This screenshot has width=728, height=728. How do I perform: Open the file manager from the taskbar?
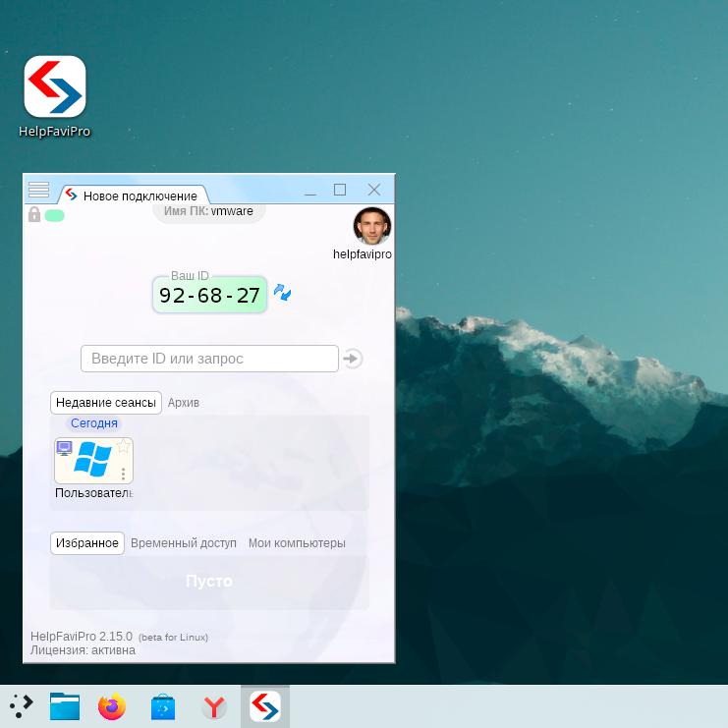click(65, 706)
